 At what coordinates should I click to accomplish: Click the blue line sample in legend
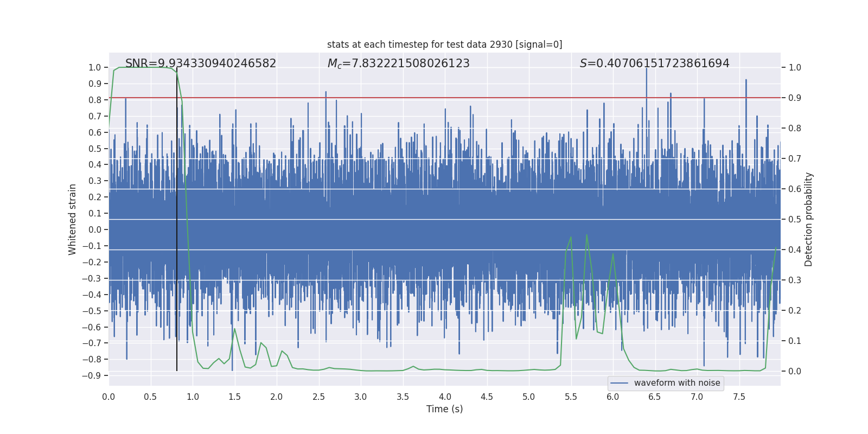619,383
